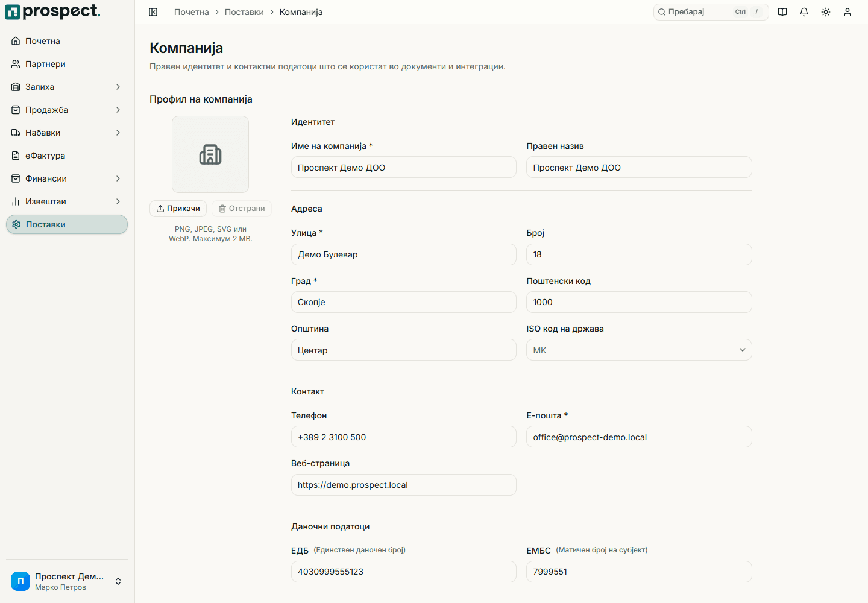
Task: Click the Отстрани logo button
Action: pos(242,209)
